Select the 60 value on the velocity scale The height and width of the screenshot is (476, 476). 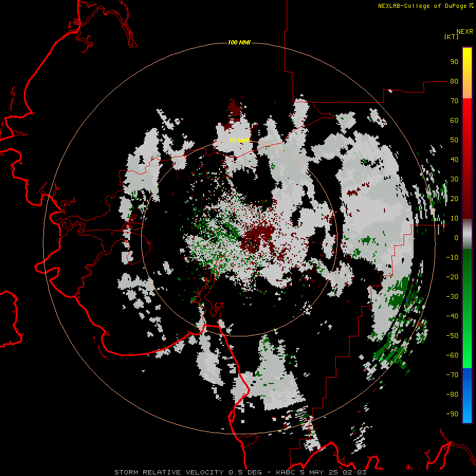(454, 121)
